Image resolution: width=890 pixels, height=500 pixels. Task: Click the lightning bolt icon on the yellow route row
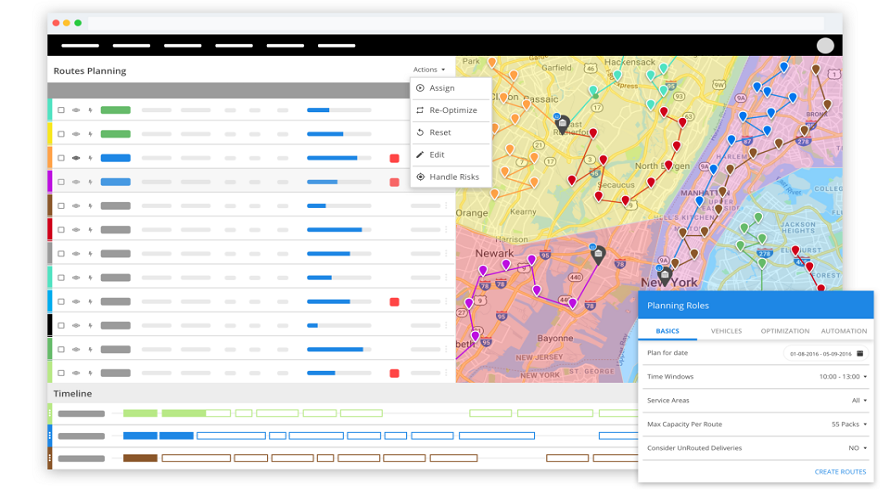(x=90, y=134)
